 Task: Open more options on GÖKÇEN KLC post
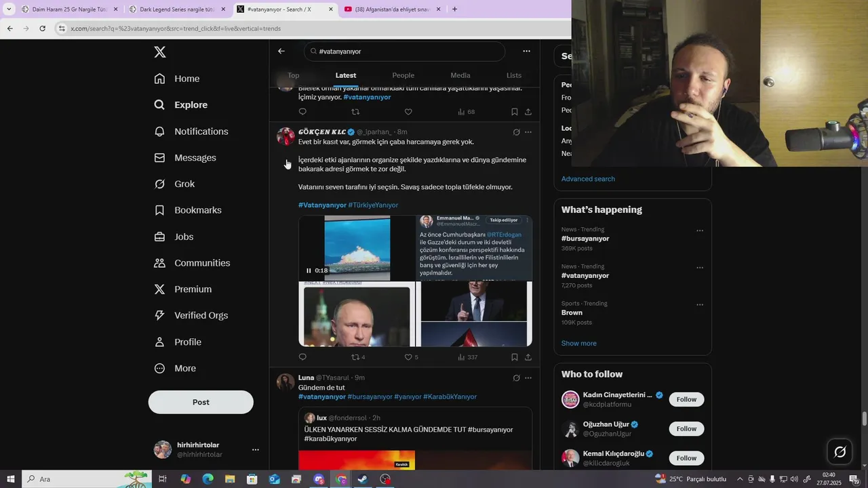click(528, 132)
